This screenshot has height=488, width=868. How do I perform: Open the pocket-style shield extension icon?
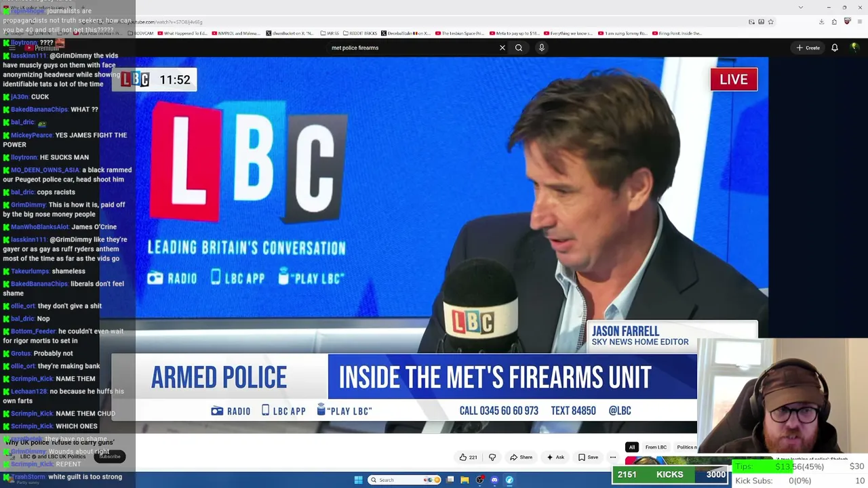pyautogui.click(x=847, y=22)
